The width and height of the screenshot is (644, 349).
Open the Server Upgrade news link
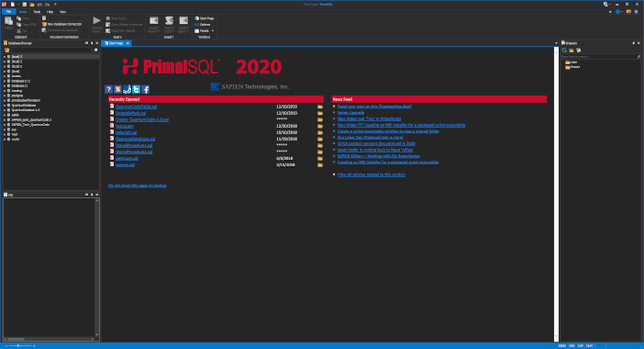(x=350, y=113)
